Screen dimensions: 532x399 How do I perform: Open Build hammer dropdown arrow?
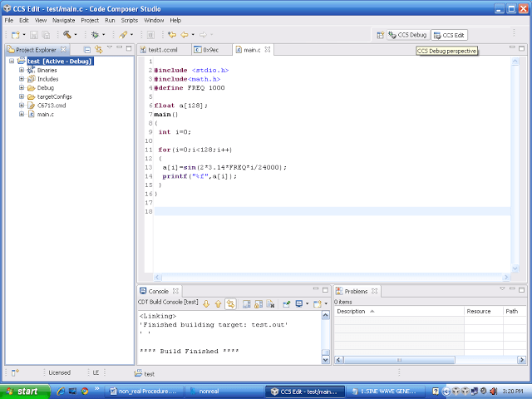coord(76,34)
